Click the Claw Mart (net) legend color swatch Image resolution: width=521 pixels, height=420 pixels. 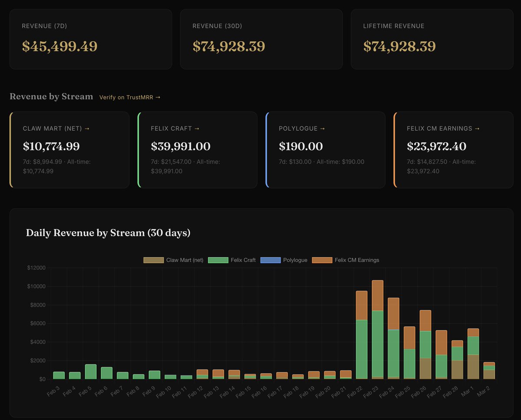[x=154, y=260]
